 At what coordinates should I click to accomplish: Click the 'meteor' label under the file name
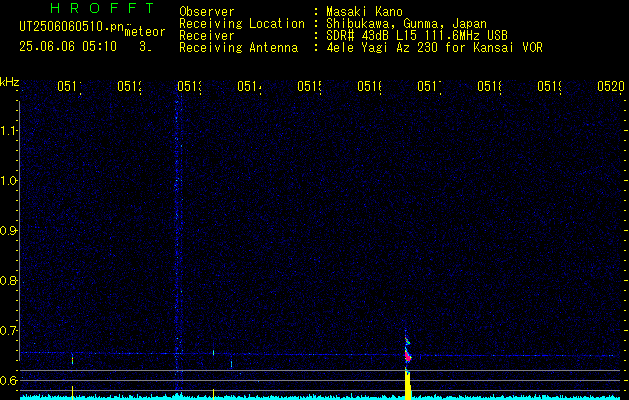click(145, 32)
